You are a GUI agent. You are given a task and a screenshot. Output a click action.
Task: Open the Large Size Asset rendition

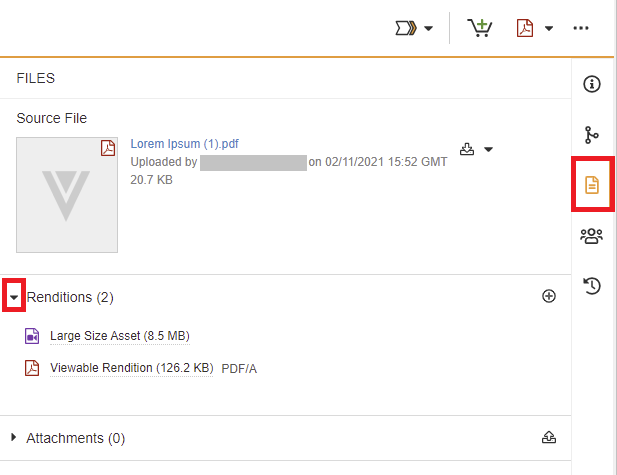point(119,336)
